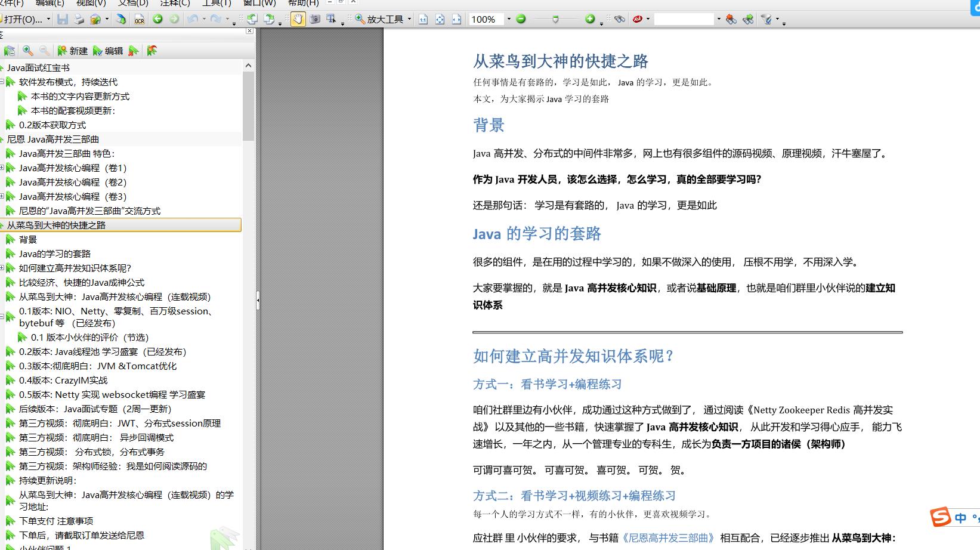
Task: Click the Ask search provider icon
Action: click(638, 19)
